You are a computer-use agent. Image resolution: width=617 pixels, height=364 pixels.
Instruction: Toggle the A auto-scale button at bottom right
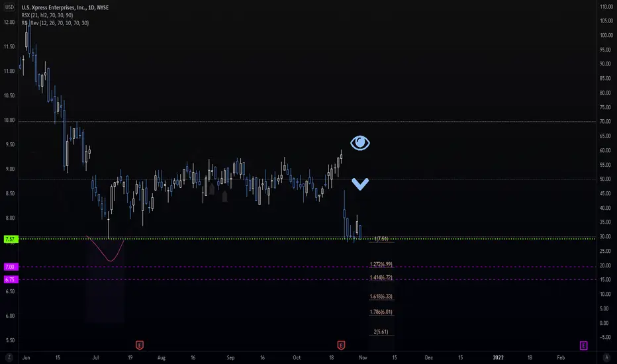pyautogui.click(x=606, y=357)
